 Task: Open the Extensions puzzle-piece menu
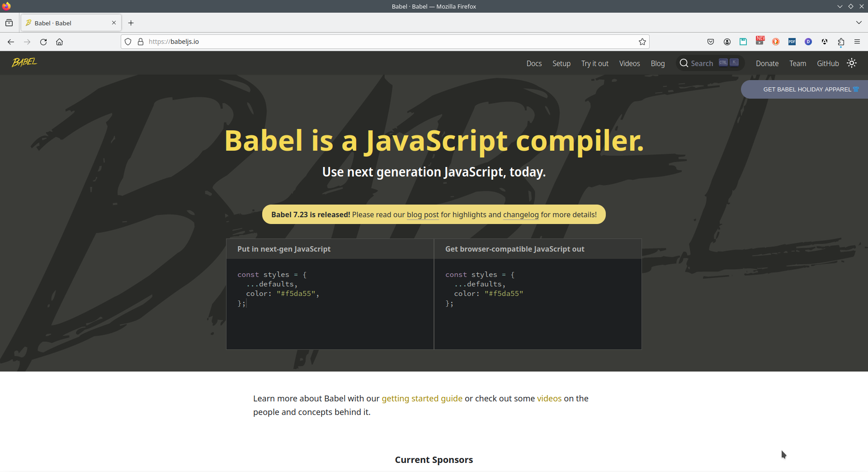coord(841,42)
